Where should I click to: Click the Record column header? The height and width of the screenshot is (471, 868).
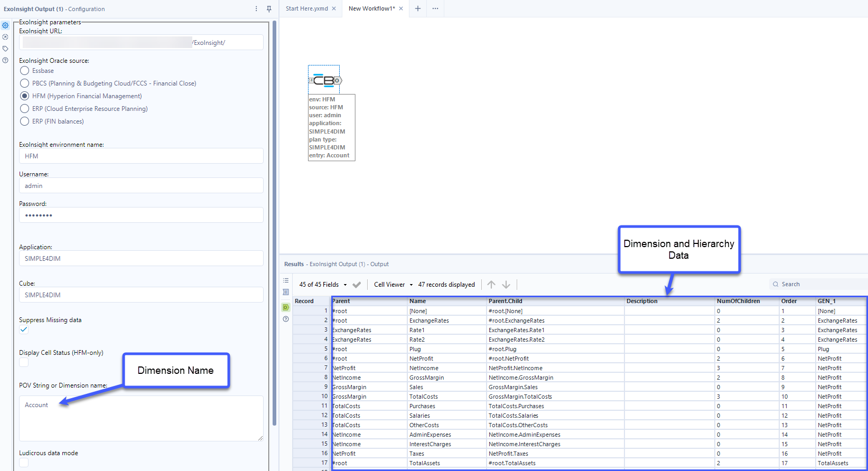coord(312,301)
